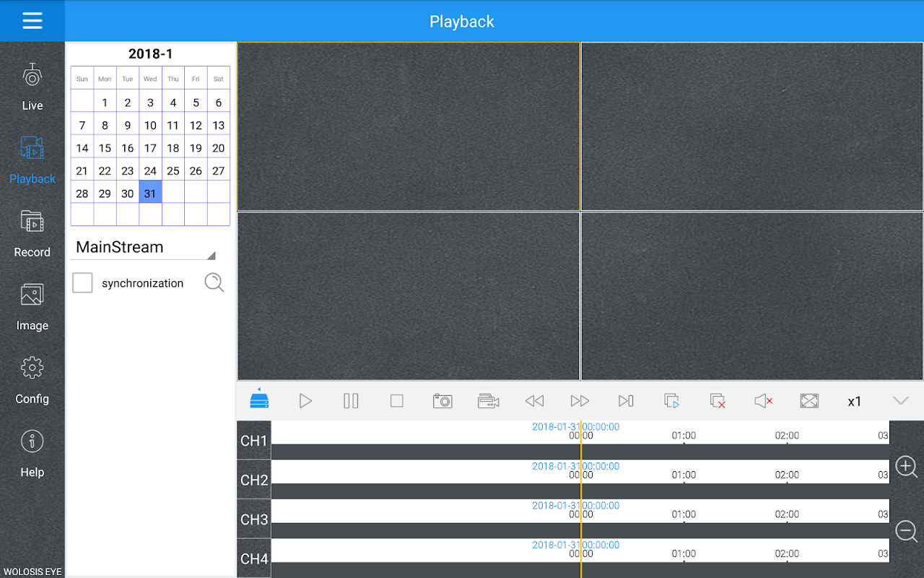
Task: Play all channels icon
Action: 672,401
